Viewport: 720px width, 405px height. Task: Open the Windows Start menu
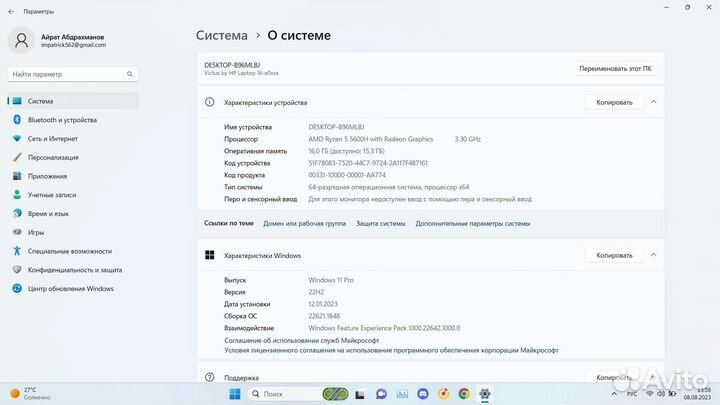click(235, 394)
